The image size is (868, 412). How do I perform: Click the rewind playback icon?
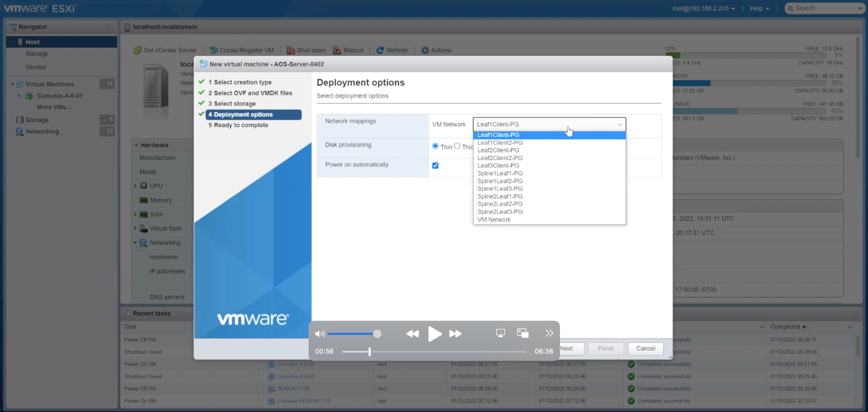[412, 334]
